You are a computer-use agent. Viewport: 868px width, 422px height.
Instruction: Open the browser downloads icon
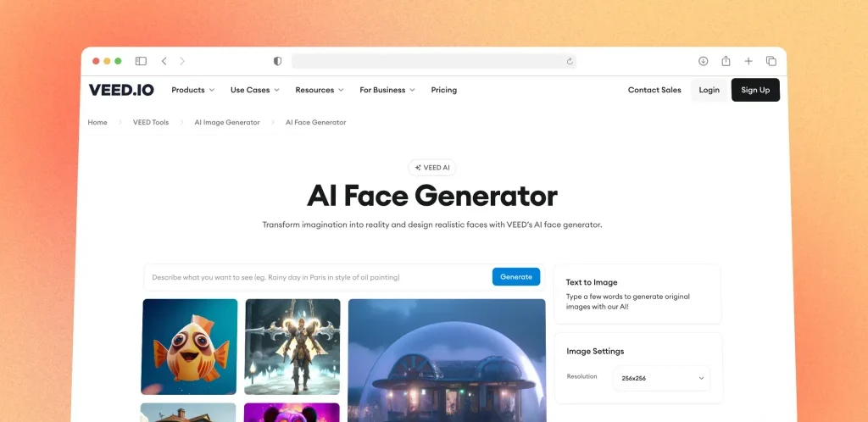[703, 61]
